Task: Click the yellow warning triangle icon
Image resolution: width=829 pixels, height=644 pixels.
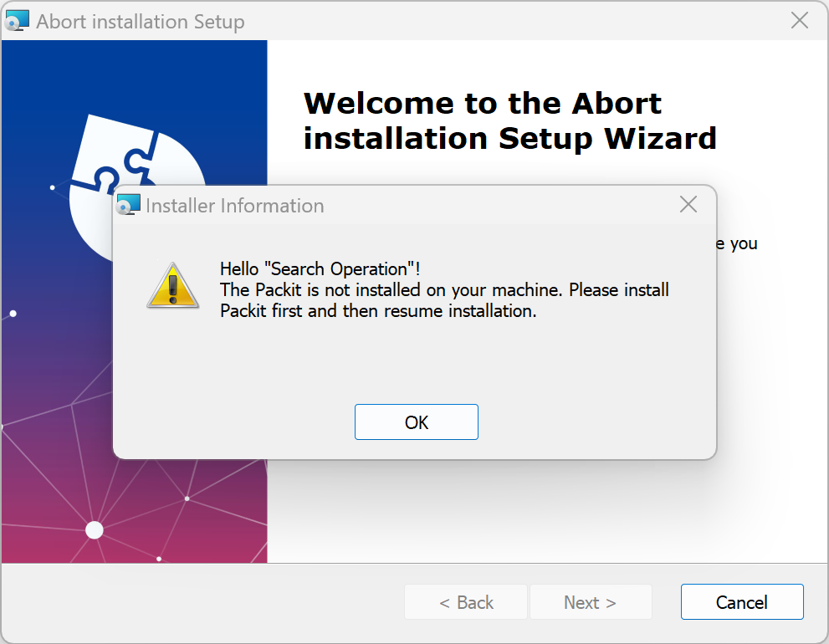Action: point(173,286)
